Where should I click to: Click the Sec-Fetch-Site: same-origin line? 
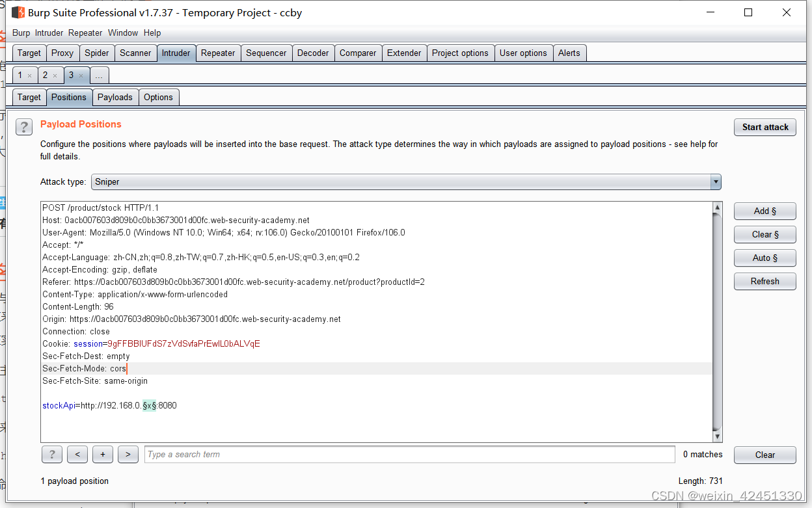point(95,381)
